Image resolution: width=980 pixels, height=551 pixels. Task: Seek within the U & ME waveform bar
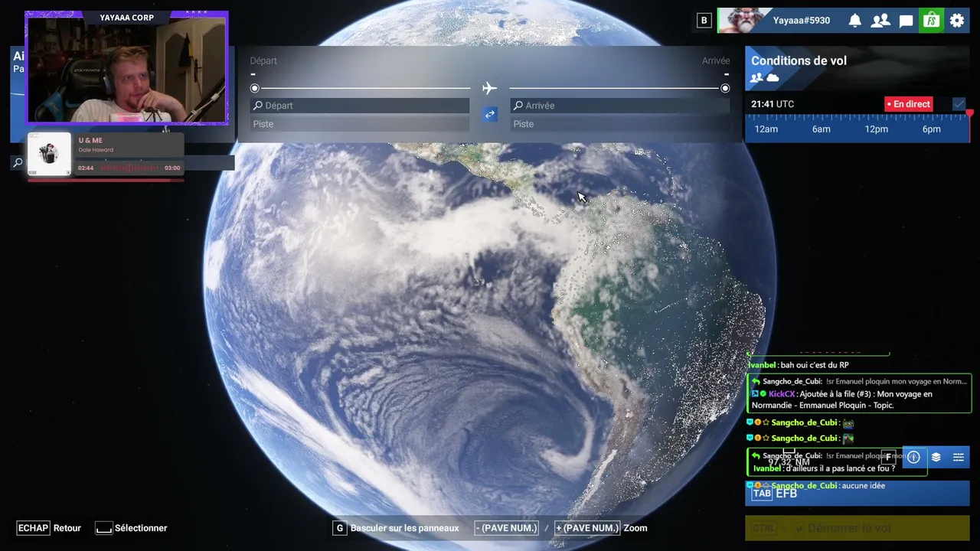click(129, 168)
